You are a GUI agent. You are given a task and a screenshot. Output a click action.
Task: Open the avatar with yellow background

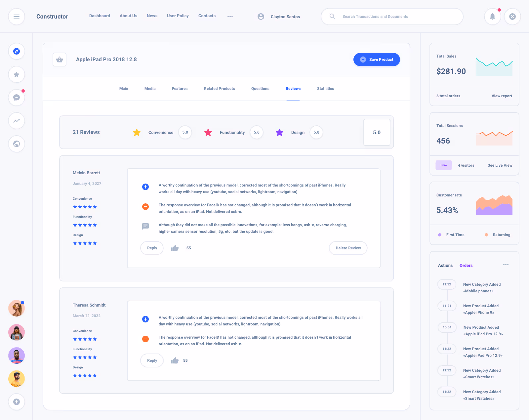(17, 379)
